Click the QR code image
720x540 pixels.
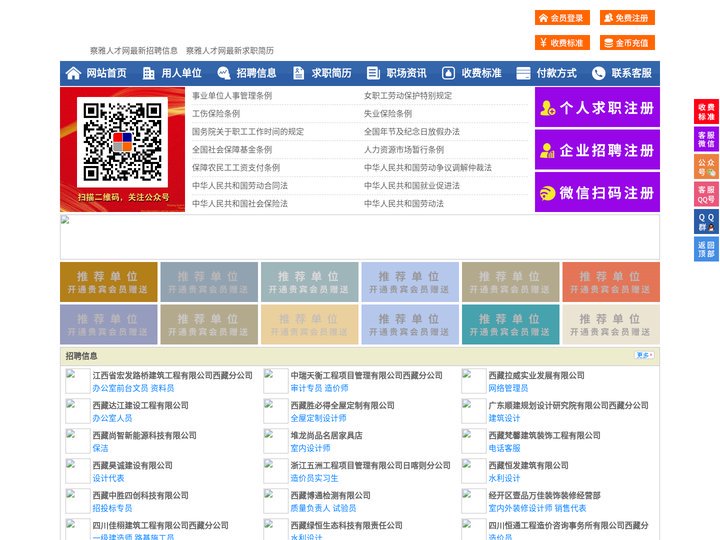122,142
